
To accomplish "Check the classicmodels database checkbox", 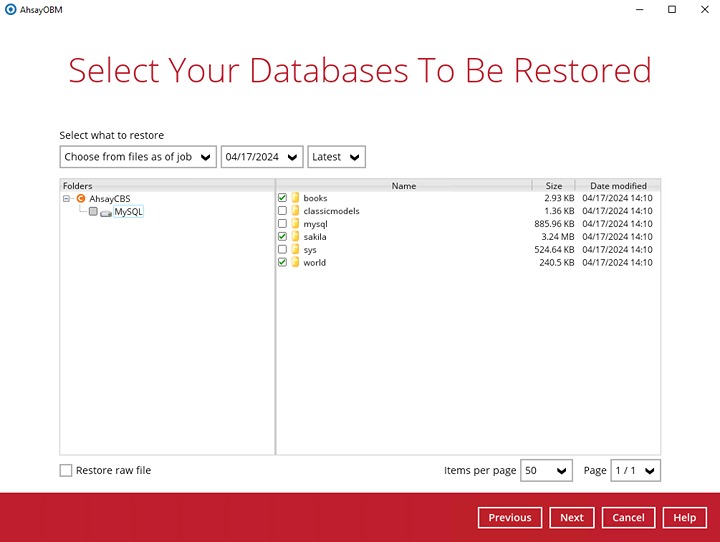I will click(x=282, y=211).
